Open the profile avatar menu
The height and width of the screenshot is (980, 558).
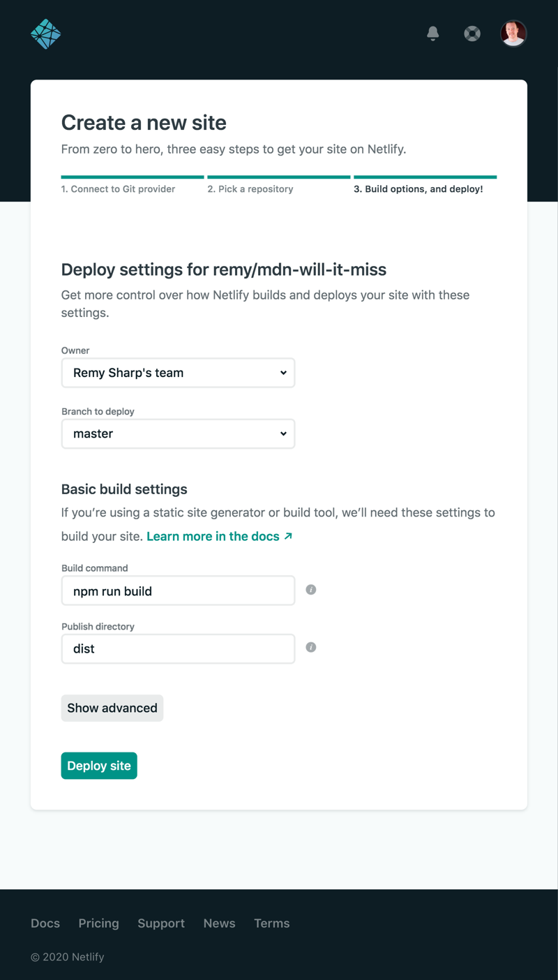[513, 33]
